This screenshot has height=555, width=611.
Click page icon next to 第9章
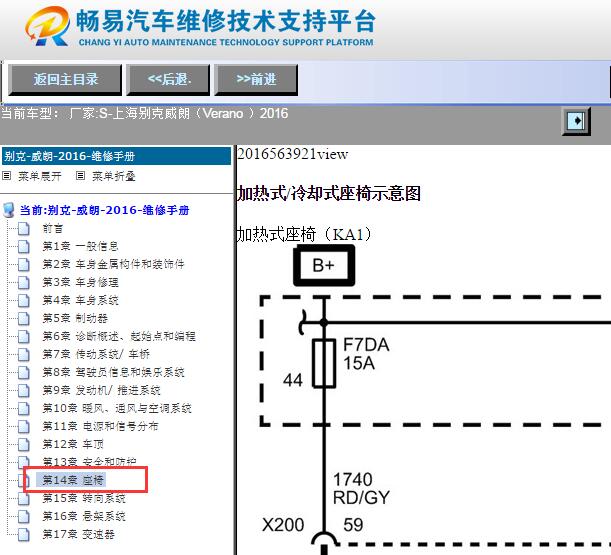[24, 391]
